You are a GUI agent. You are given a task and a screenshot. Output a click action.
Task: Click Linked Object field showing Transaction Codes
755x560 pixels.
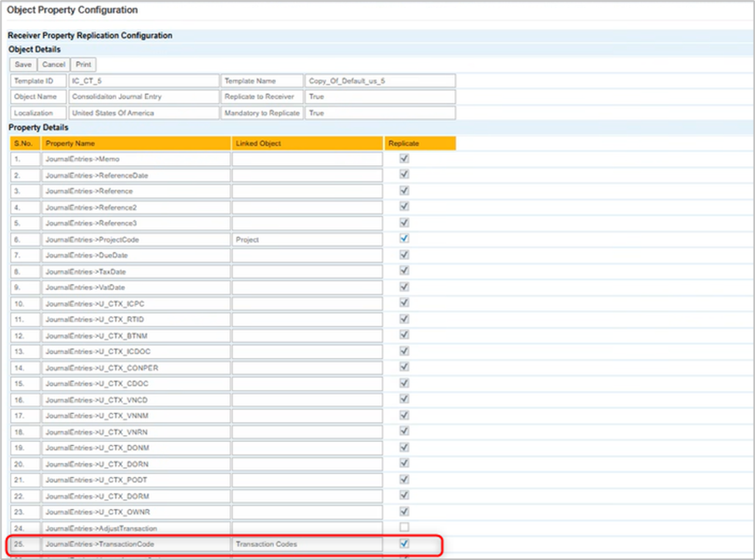[307, 545]
